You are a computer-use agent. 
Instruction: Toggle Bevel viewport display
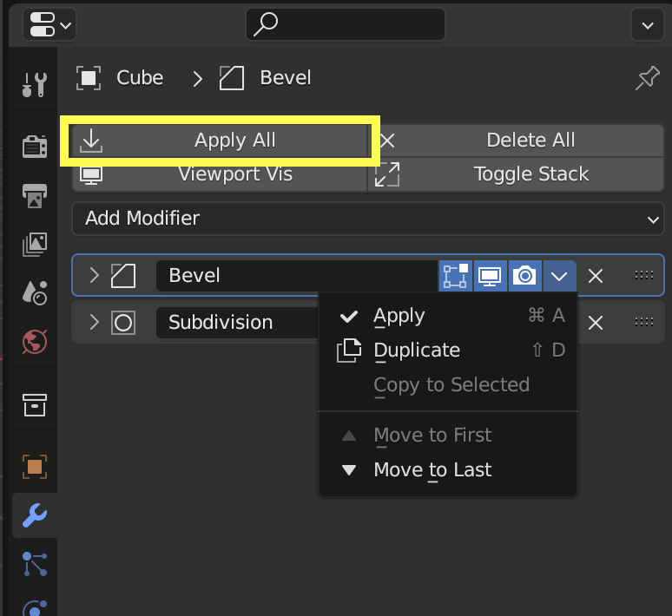[491, 276]
